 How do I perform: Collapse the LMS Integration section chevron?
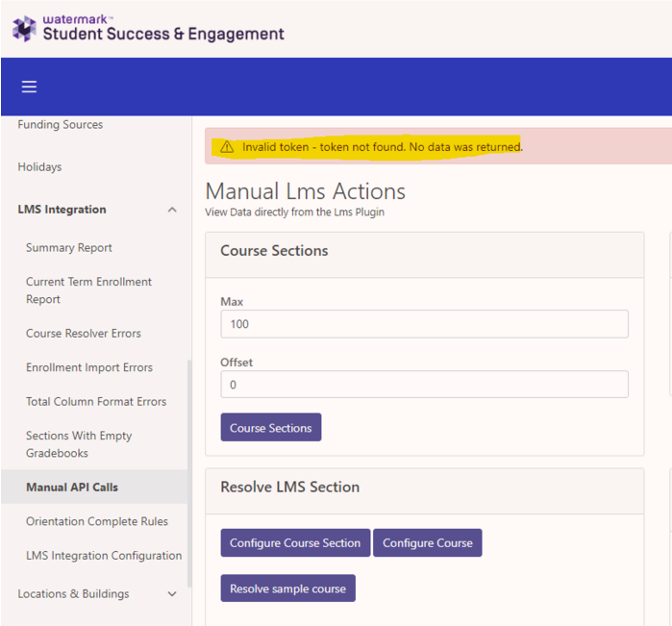pyautogui.click(x=172, y=210)
